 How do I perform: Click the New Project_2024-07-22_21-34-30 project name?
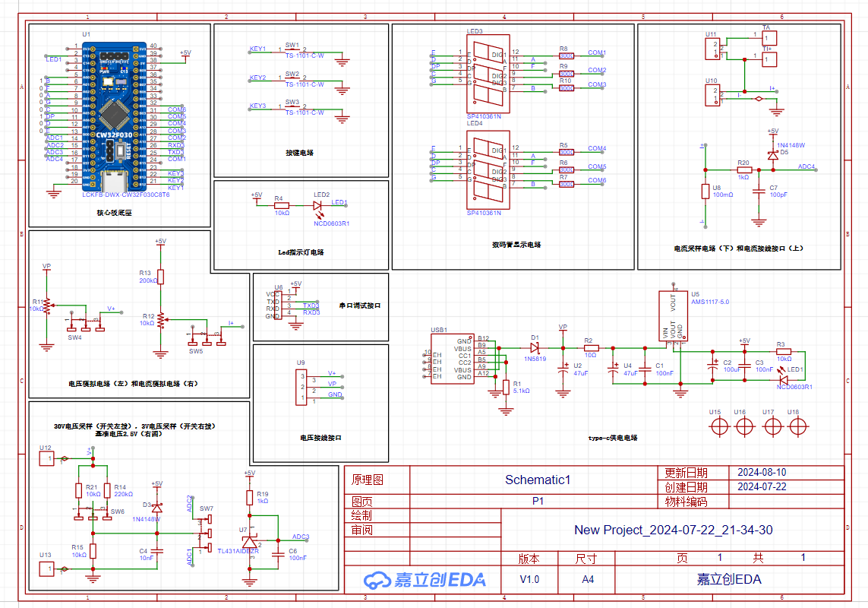(673, 530)
